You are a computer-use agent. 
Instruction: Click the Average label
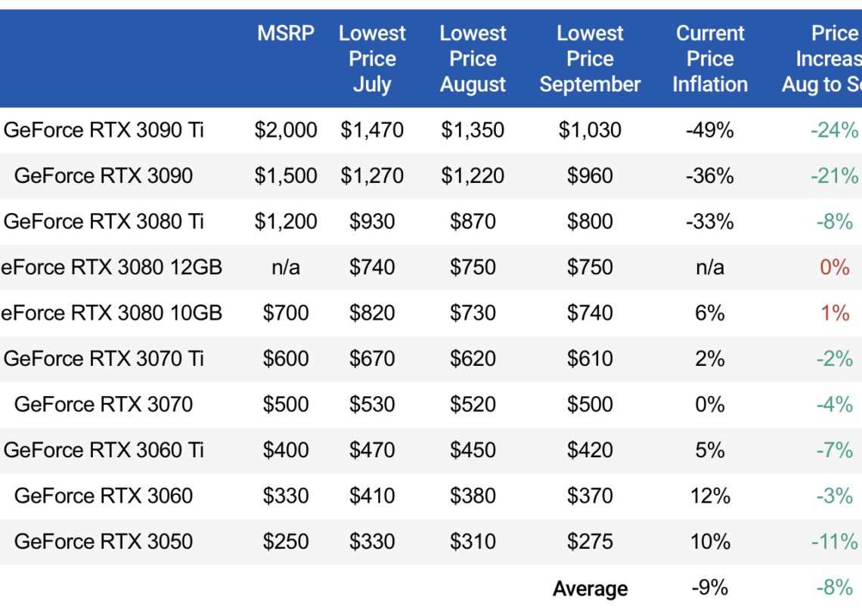(590, 589)
